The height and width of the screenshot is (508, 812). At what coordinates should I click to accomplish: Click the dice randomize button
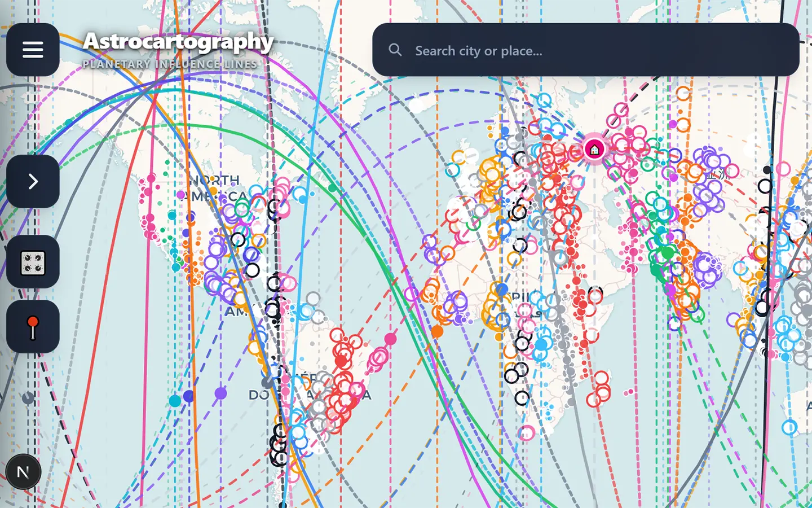33,262
